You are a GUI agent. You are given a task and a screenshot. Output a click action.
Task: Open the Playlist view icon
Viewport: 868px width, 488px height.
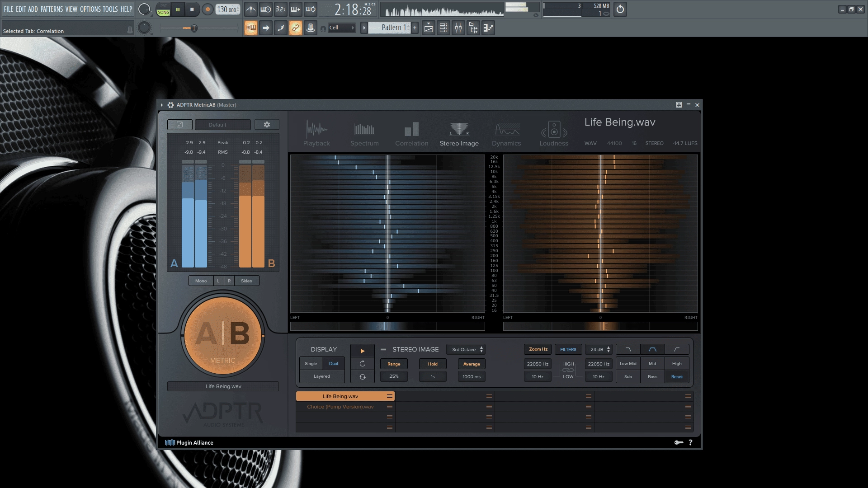tap(429, 28)
